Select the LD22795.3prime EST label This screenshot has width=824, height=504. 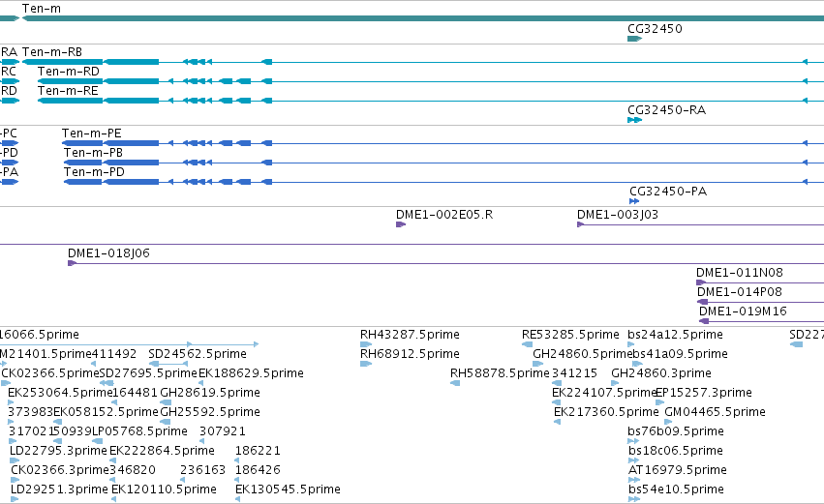(58, 451)
